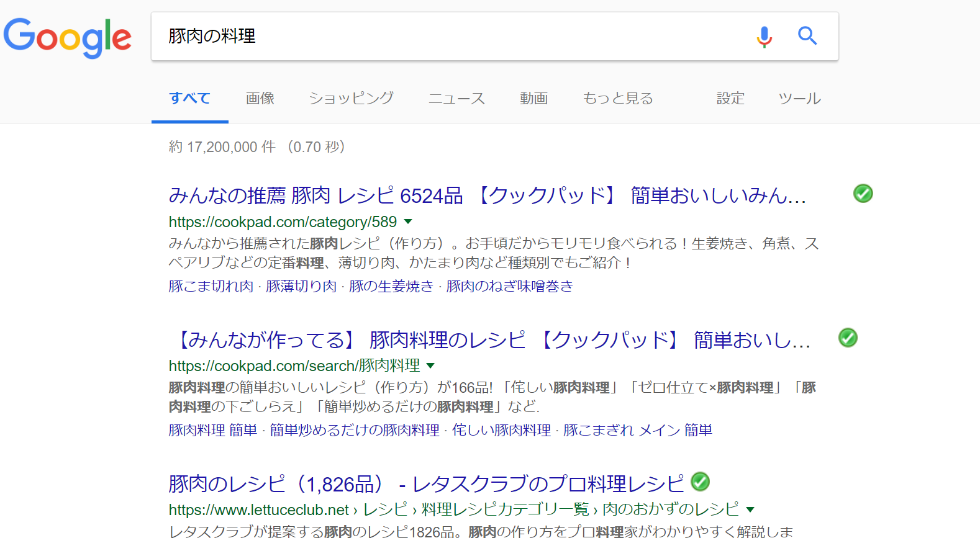This screenshot has width=980, height=538.
Task: Open the ツール search tools
Action: (x=800, y=98)
